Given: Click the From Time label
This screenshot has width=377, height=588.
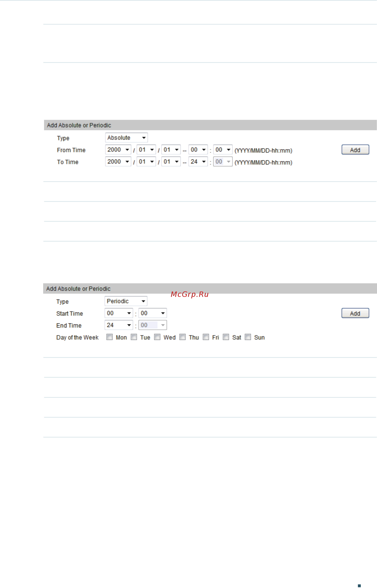Looking at the screenshot, I should (71, 150).
